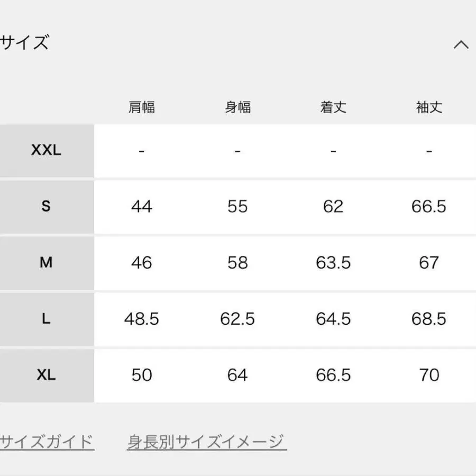The width and height of the screenshot is (476, 476).
Task: Open the 身長別サイズイメージ link
Action: (207, 441)
